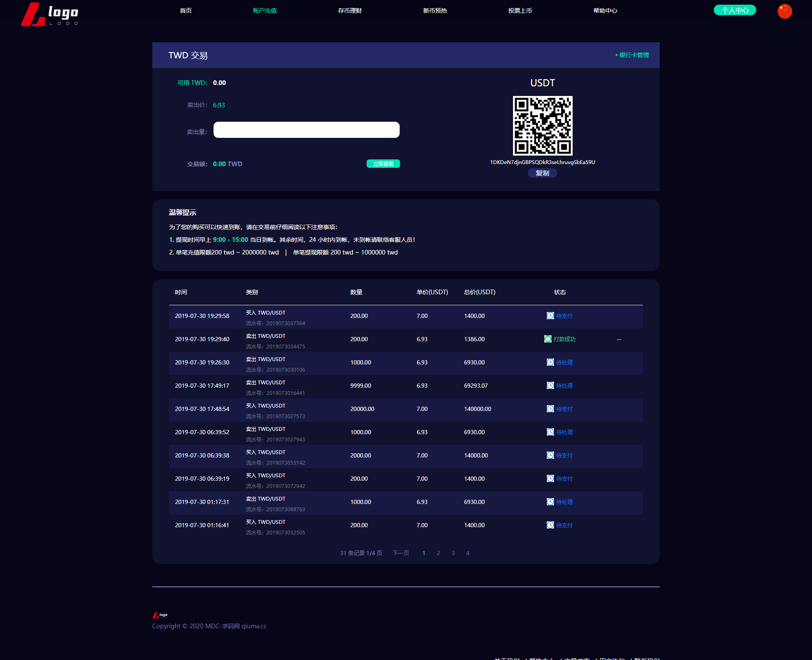Open the 个人中心 personal center button

click(x=735, y=10)
